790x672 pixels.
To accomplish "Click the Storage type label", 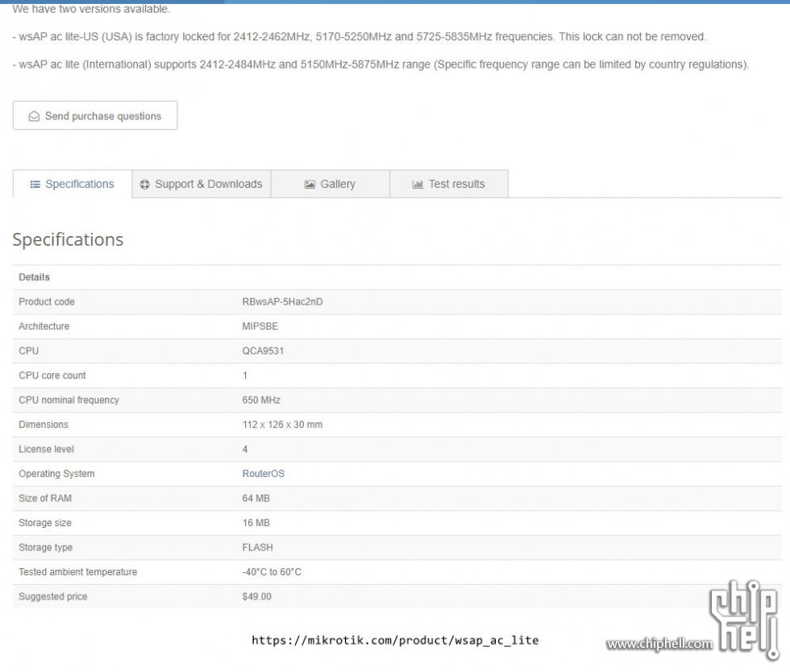I will pos(45,547).
